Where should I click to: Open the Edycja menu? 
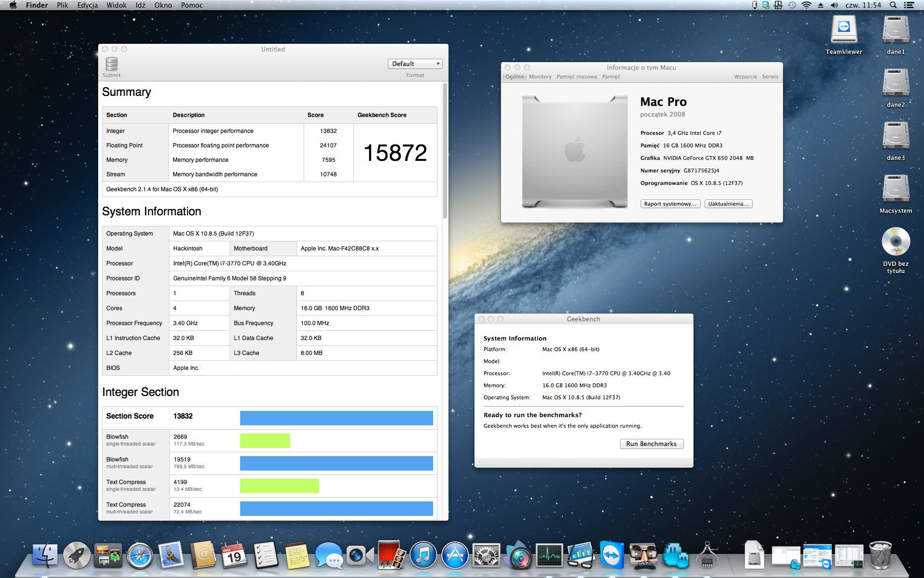pos(88,5)
